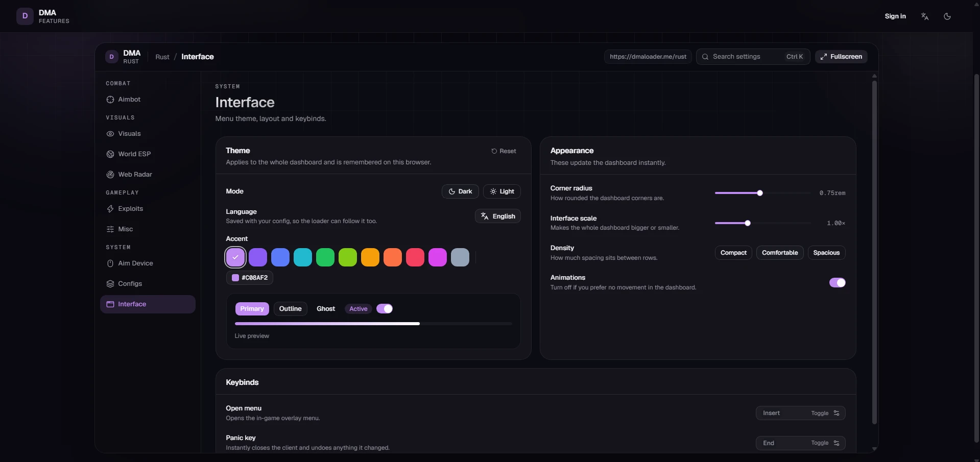980x462 pixels.
Task: Click the Exploits lightning icon
Action: 110,209
